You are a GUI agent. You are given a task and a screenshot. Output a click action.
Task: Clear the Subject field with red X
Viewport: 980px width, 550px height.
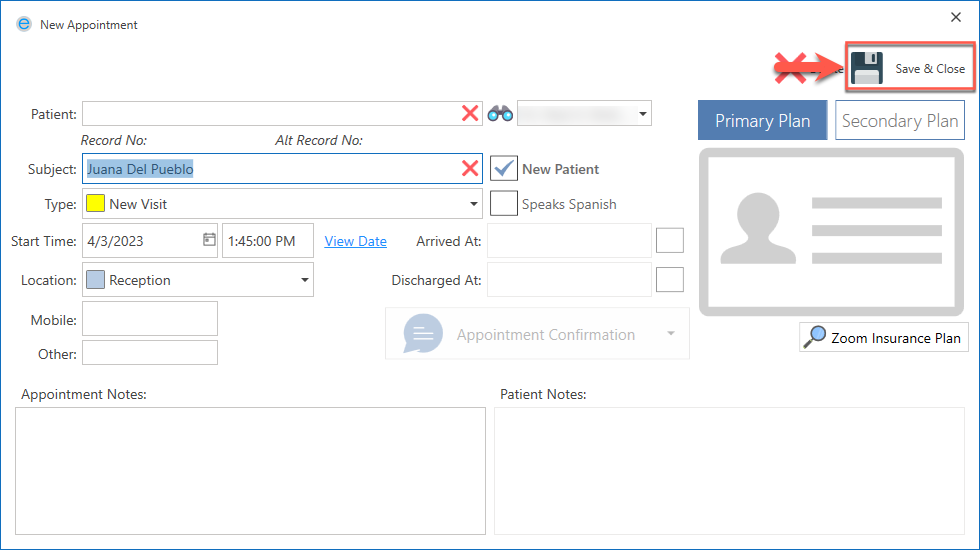(470, 168)
